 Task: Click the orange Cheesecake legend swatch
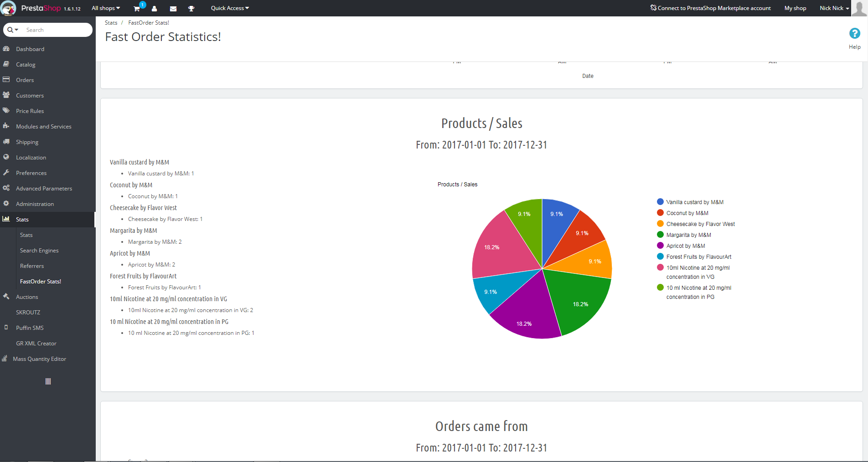[x=660, y=224]
